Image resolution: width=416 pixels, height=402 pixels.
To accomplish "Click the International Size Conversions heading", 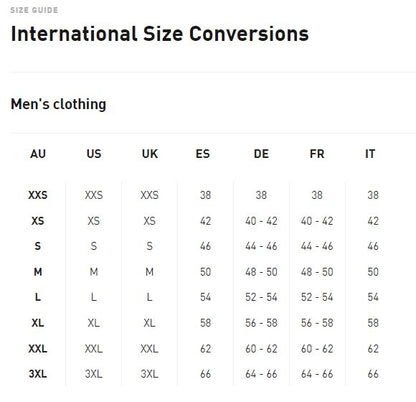I will (x=160, y=34).
